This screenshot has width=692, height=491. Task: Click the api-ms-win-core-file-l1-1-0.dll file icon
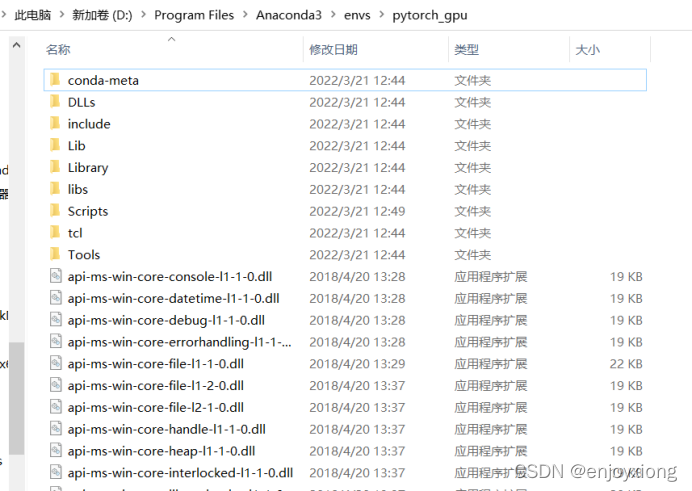click(x=56, y=364)
